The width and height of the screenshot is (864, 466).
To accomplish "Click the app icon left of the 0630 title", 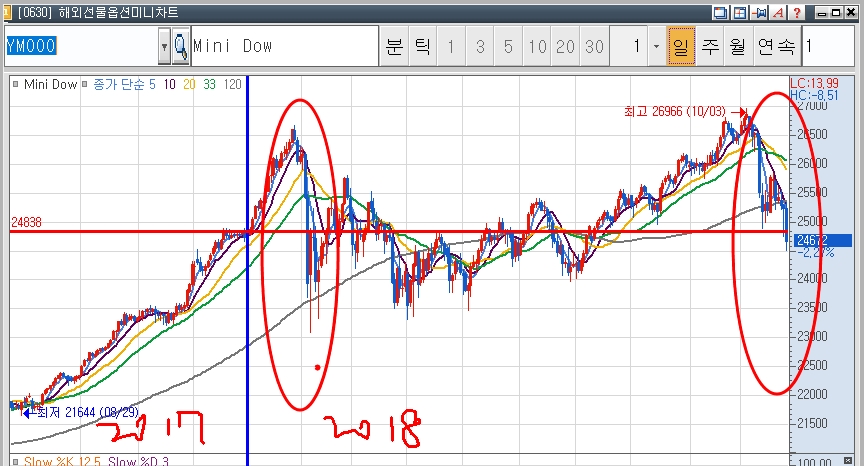I will coord(6,12).
